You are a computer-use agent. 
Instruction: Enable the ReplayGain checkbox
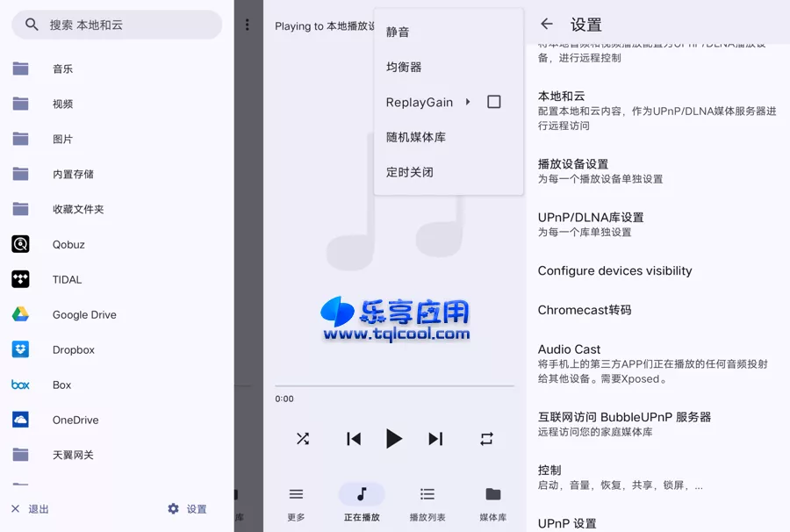(493, 102)
